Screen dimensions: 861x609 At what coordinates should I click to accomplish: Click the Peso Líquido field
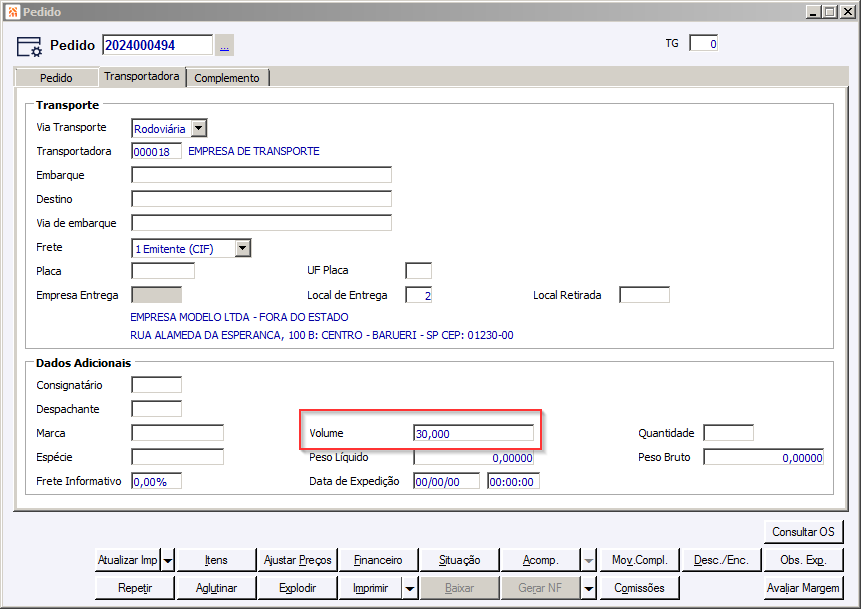pyautogui.click(x=473, y=457)
